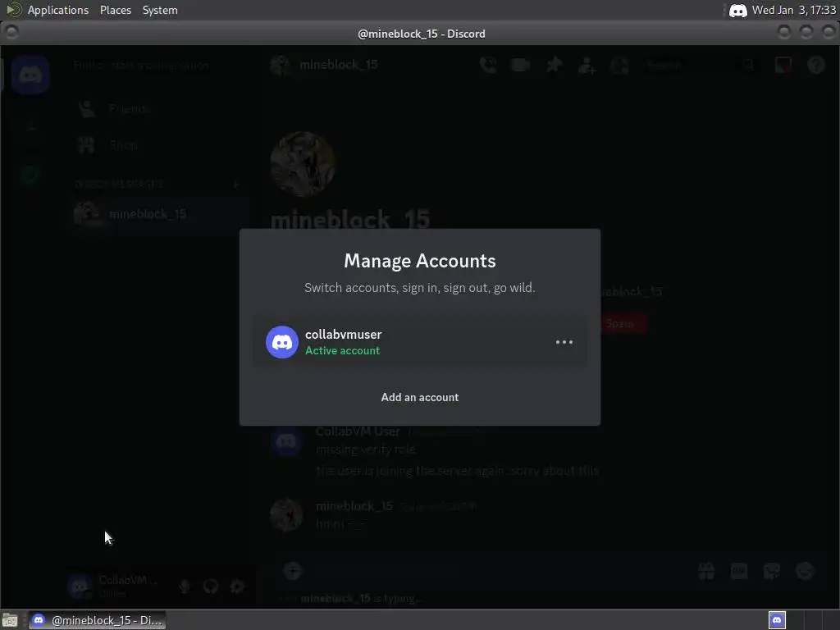The image size is (840, 630).
Task: Click the green server icon in server list
Action: pos(30,174)
